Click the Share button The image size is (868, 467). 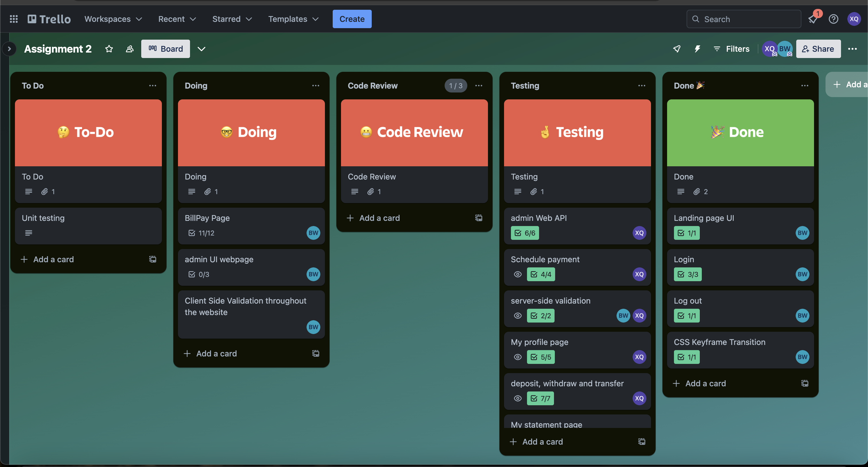818,49
